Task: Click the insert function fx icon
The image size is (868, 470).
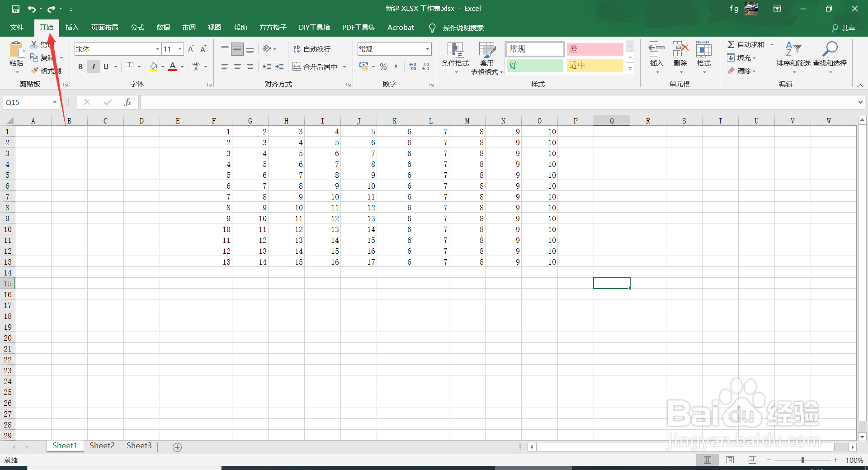Action: click(127, 102)
